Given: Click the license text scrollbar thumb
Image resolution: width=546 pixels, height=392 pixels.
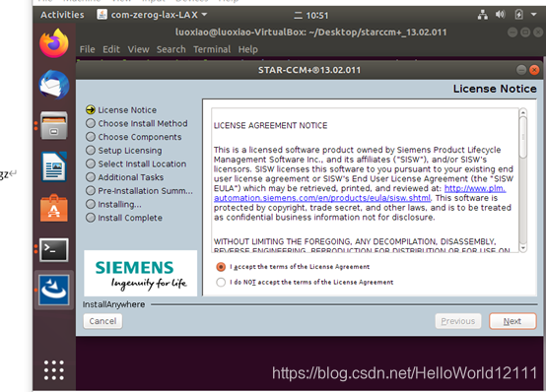Looking at the screenshot, I should pyautogui.click(x=522, y=138).
